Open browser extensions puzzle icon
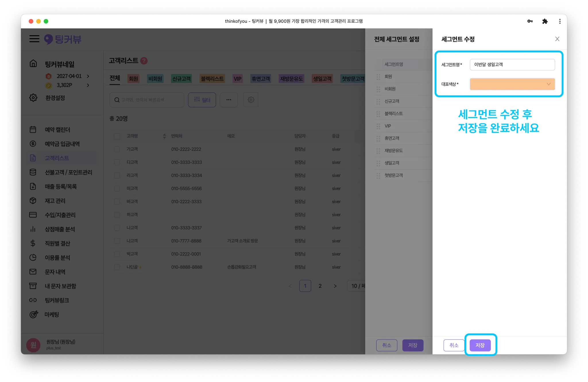588x382 pixels. [x=545, y=21]
